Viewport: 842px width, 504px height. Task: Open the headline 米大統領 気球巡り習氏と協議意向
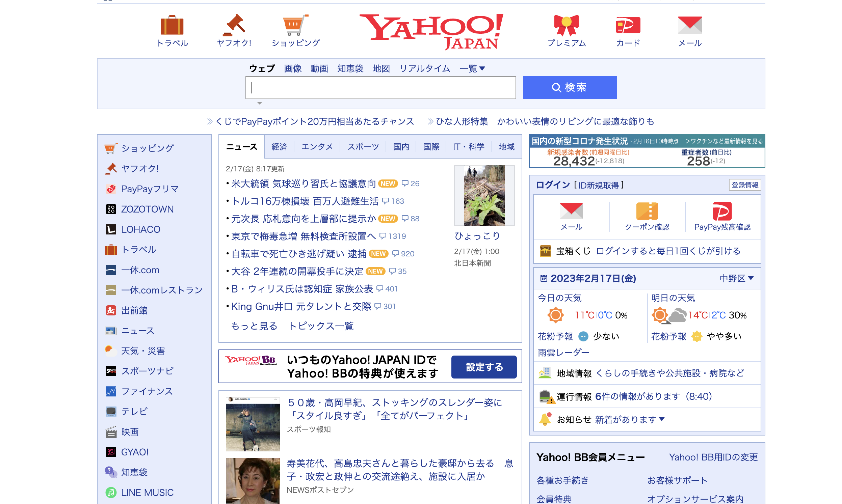tap(304, 184)
